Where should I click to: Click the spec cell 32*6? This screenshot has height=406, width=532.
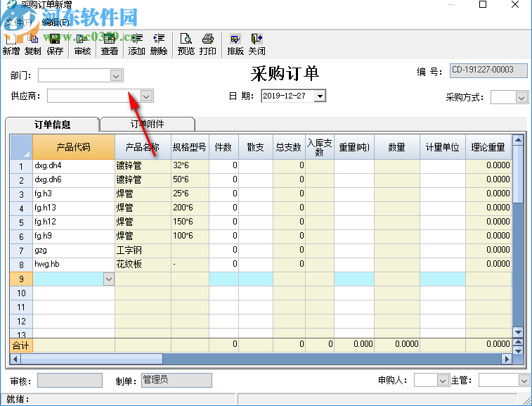[190, 166]
